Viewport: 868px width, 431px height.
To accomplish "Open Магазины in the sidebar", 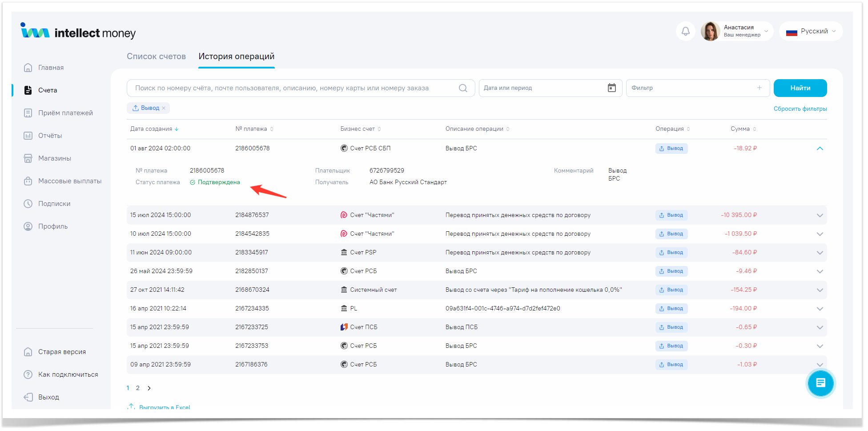I will point(54,158).
